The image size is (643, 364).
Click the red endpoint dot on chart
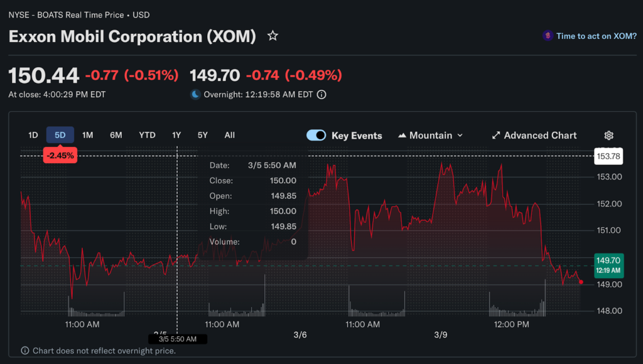point(581,282)
